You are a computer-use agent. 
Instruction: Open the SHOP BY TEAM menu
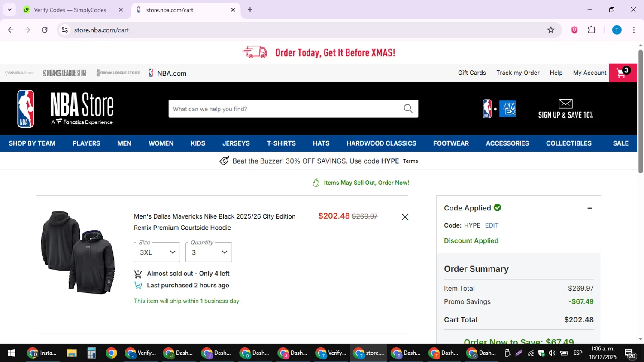32,143
